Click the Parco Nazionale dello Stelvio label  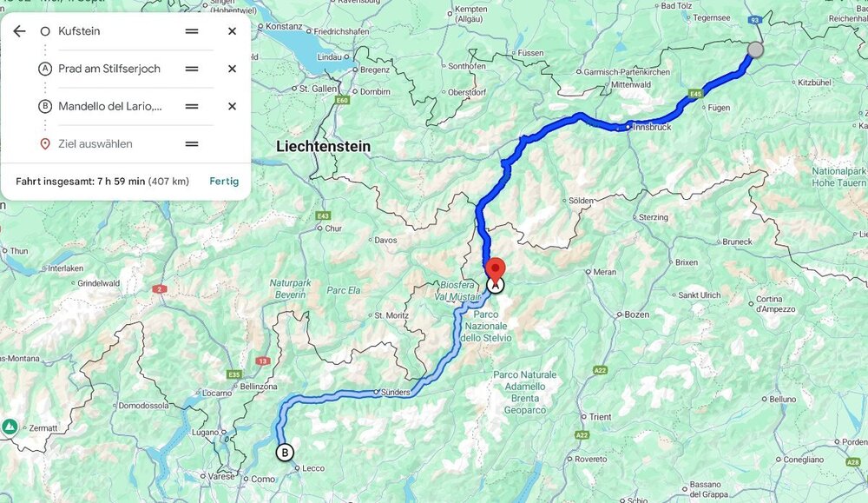click(x=486, y=326)
